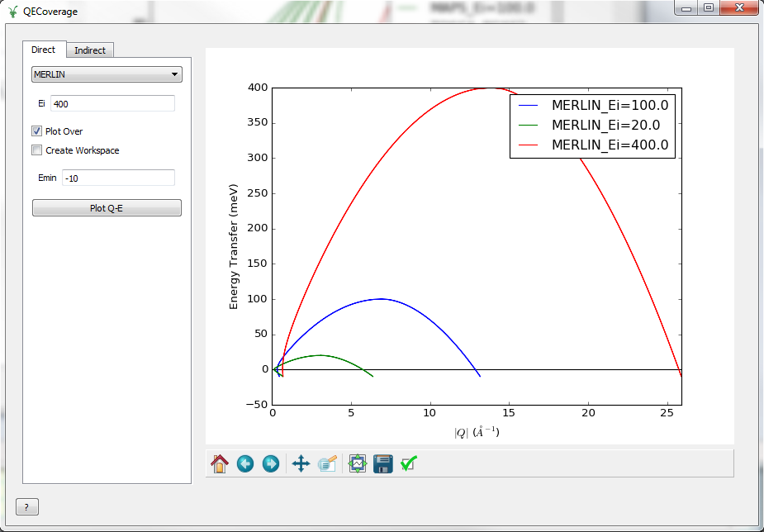The width and height of the screenshot is (764, 532).
Task: Open the MERLIN instrument dropdown
Action: click(107, 74)
